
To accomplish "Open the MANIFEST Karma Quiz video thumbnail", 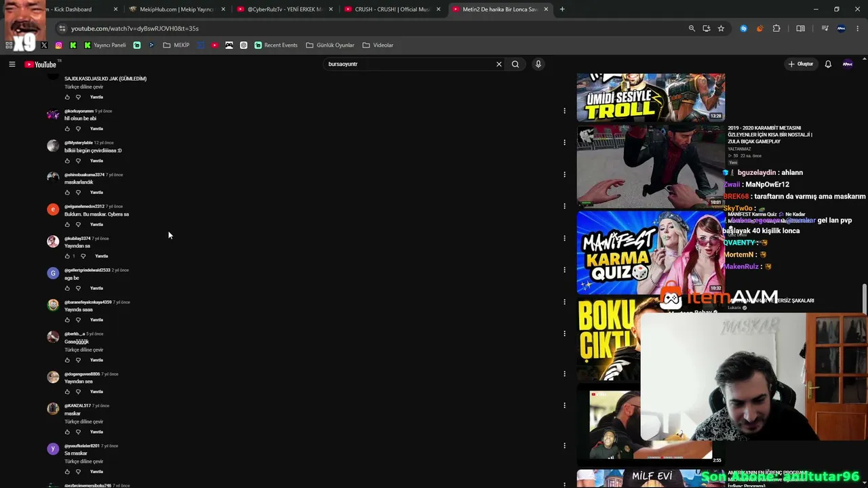I will click(x=650, y=252).
